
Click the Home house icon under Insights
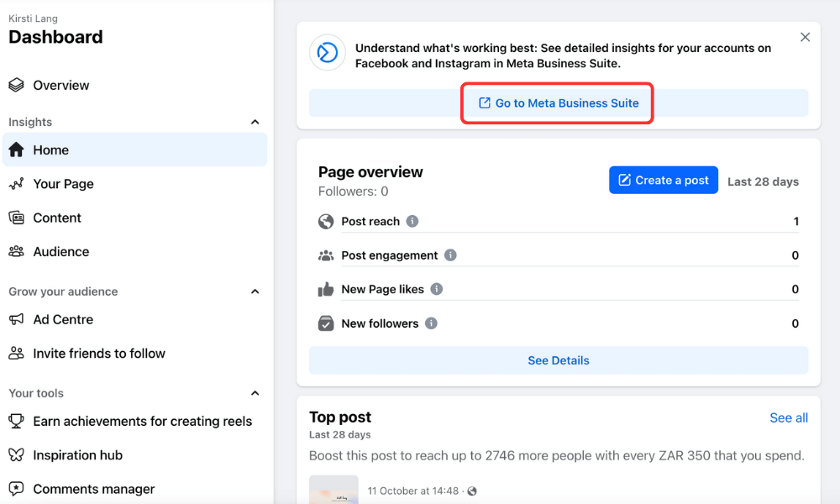pyautogui.click(x=16, y=150)
